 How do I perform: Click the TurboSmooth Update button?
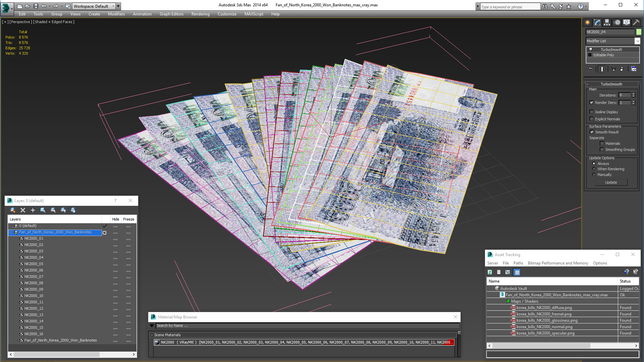(x=611, y=182)
